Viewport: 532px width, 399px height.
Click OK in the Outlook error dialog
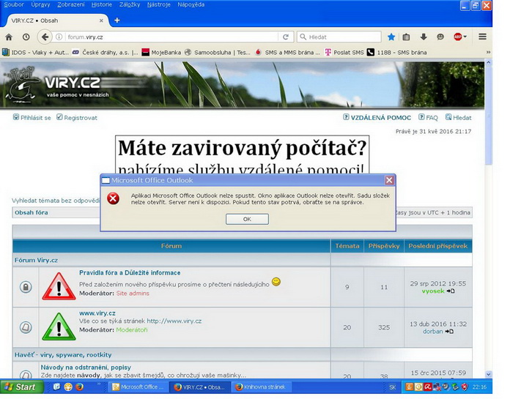(x=248, y=219)
